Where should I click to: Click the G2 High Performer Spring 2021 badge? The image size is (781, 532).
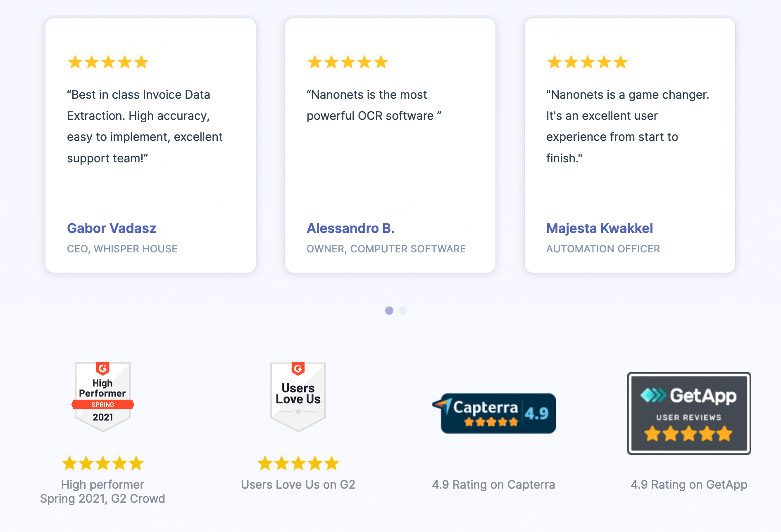click(103, 397)
